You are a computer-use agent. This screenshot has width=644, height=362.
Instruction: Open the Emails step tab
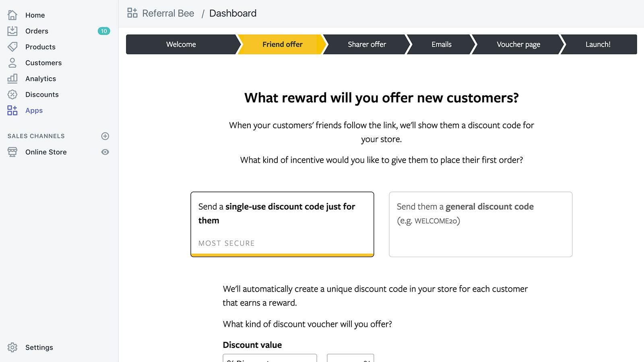point(441,44)
